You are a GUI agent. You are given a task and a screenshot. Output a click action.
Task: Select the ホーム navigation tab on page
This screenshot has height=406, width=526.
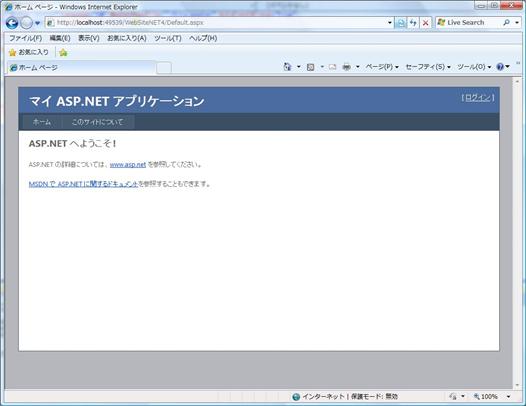coord(42,122)
